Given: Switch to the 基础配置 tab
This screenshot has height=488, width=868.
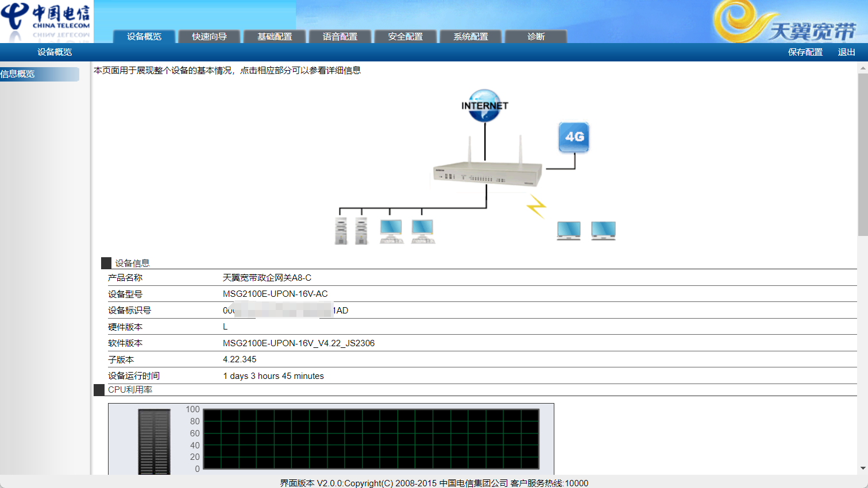Looking at the screenshot, I should (275, 37).
